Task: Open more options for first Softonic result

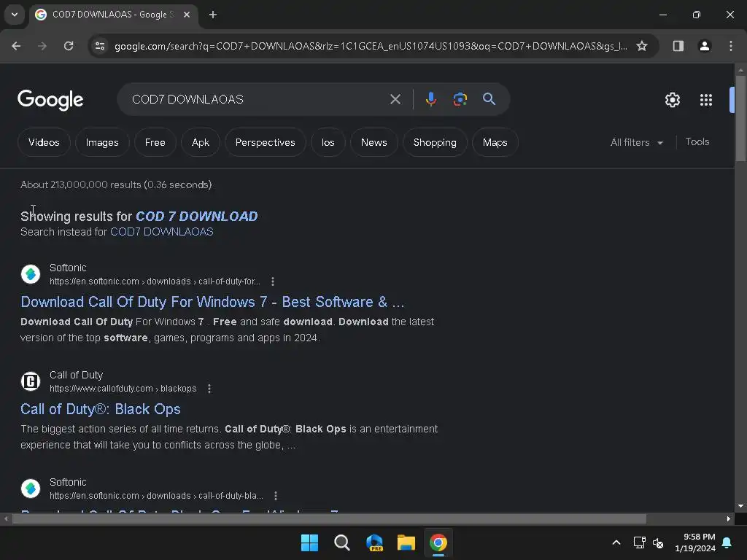Action: [273, 281]
